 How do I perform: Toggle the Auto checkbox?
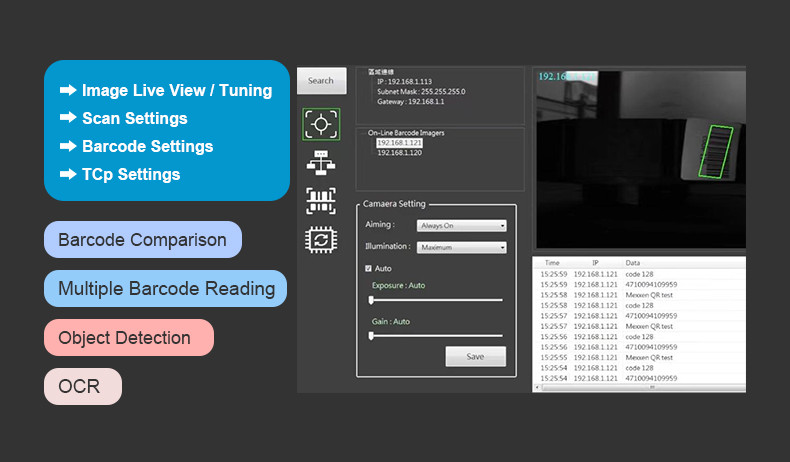368,269
